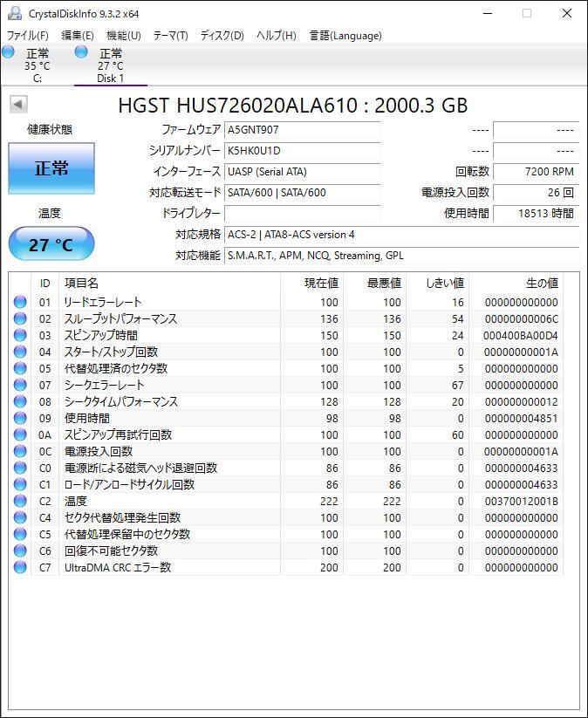Close the CrystalDiskInfo window
The width and height of the screenshot is (588, 718).
567,13
